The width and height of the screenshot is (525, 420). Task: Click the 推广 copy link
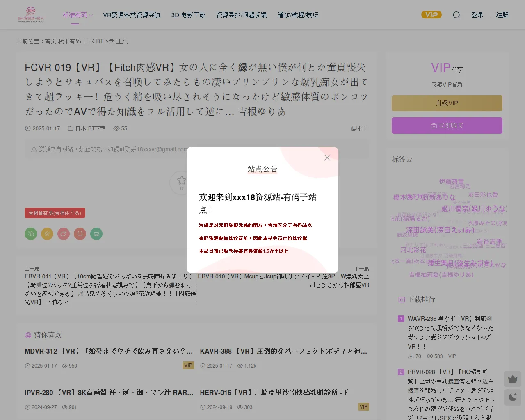[x=360, y=128]
